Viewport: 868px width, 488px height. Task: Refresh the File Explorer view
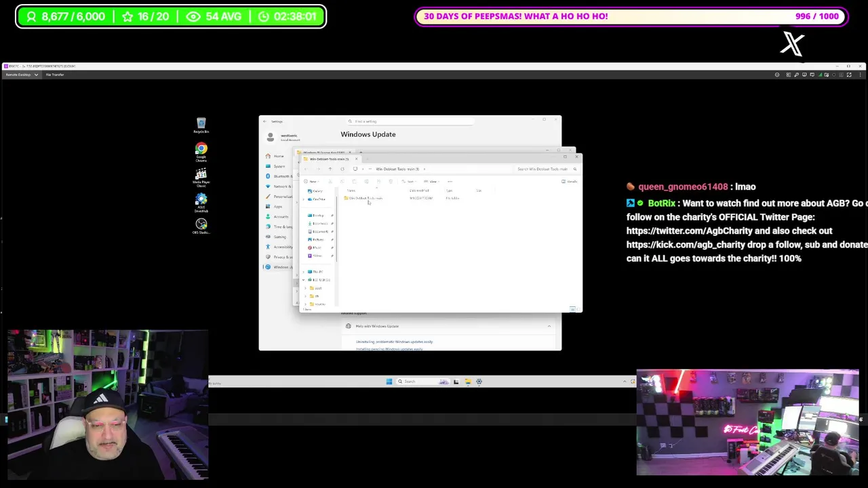342,169
